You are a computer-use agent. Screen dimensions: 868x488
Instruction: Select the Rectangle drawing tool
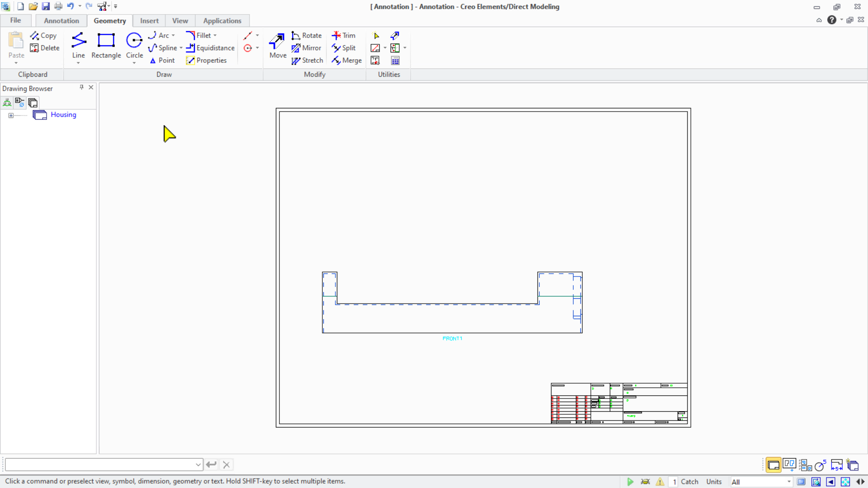tap(106, 46)
